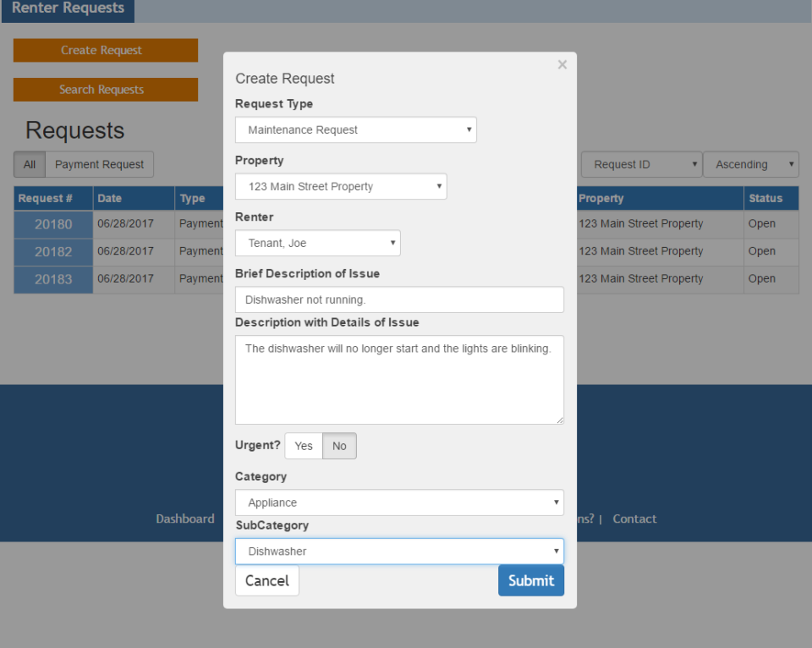Open the Renter dropdown
This screenshot has width=812, height=648.
[317, 244]
